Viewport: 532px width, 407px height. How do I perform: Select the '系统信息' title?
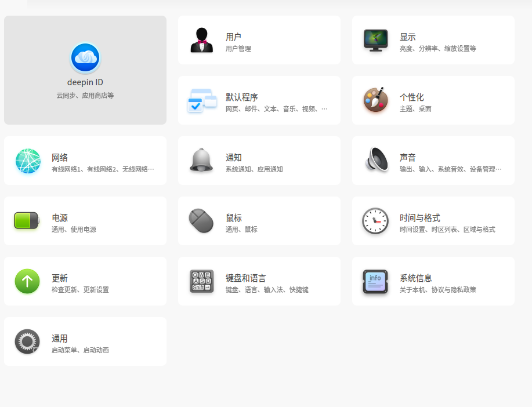click(x=415, y=278)
